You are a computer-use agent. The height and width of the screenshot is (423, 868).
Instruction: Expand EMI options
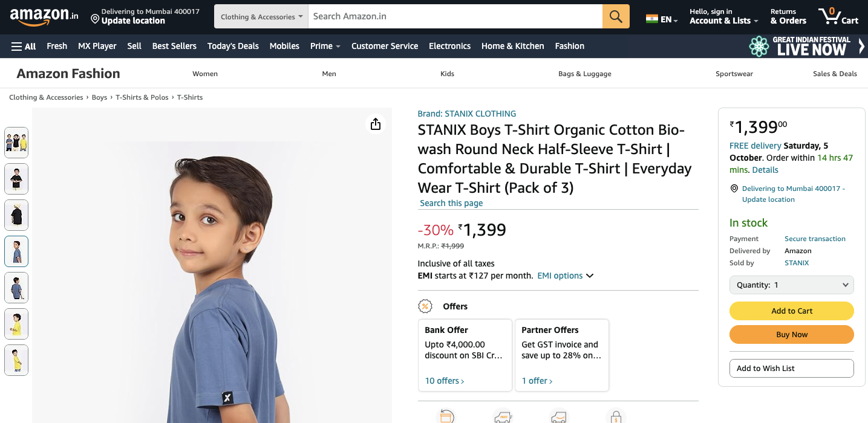565,276
